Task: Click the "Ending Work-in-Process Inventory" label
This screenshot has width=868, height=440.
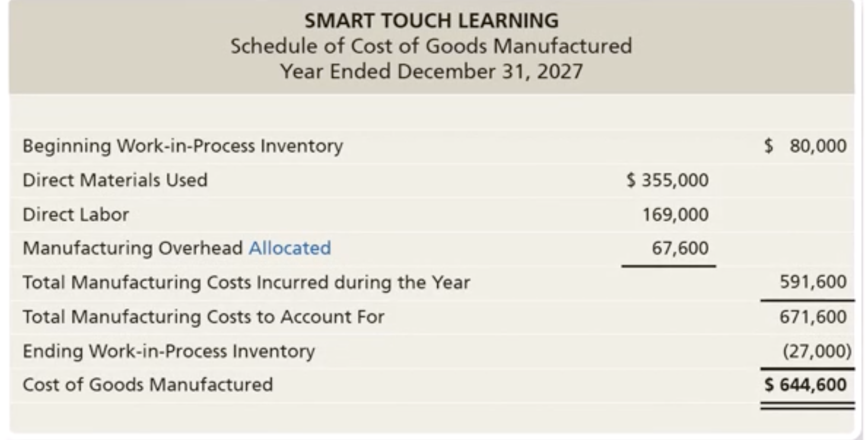Action: point(169,351)
